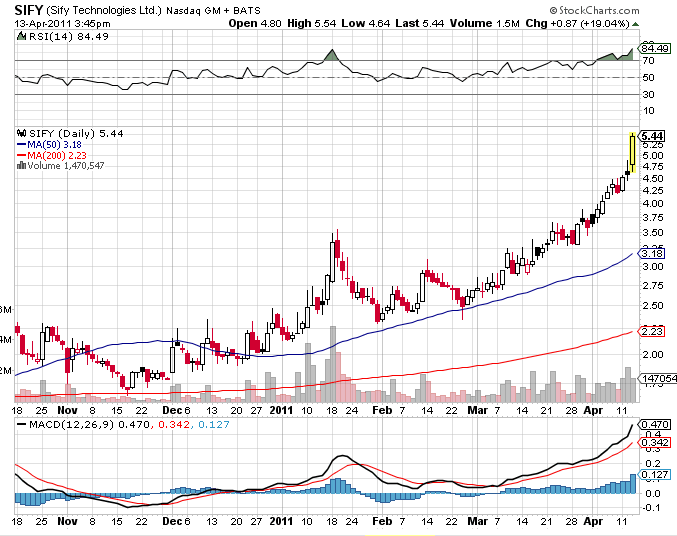
Task: Open the StockCharts.com copyright link
Action: pyautogui.click(x=594, y=10)
